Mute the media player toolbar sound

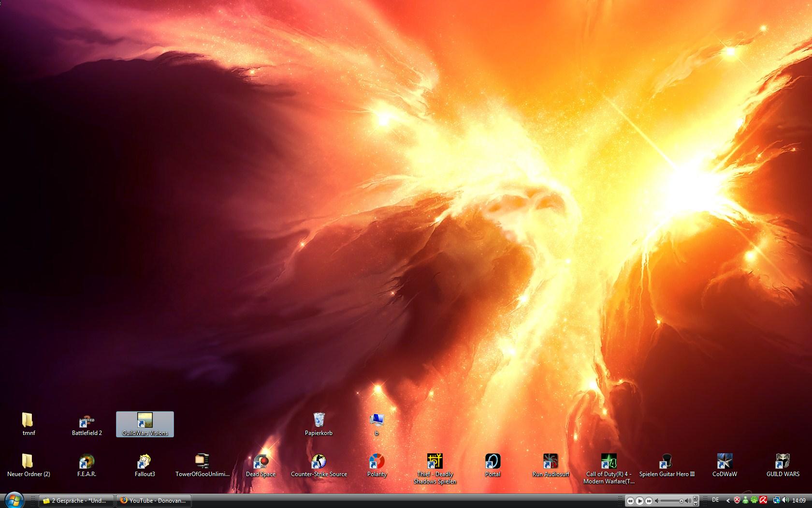pyautogui.click(x=657, y=501)
